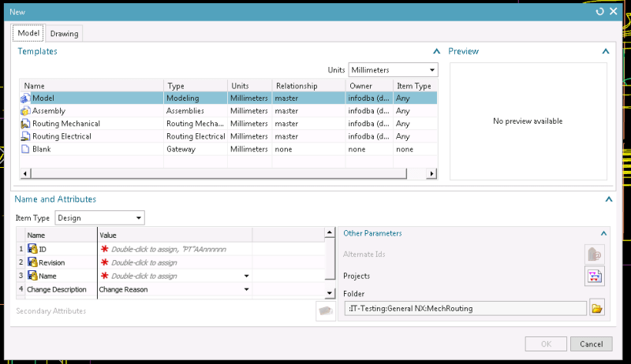Click the Alternate Ids icon button
This screenshot has width=631, height=364.
pos(595,254)
